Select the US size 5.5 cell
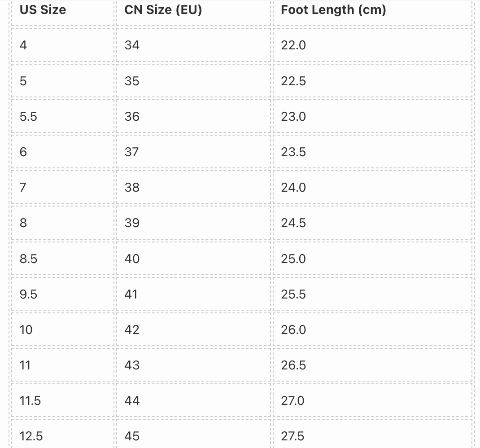This screenshot has width=480, height=448. [x=63, y=116]
